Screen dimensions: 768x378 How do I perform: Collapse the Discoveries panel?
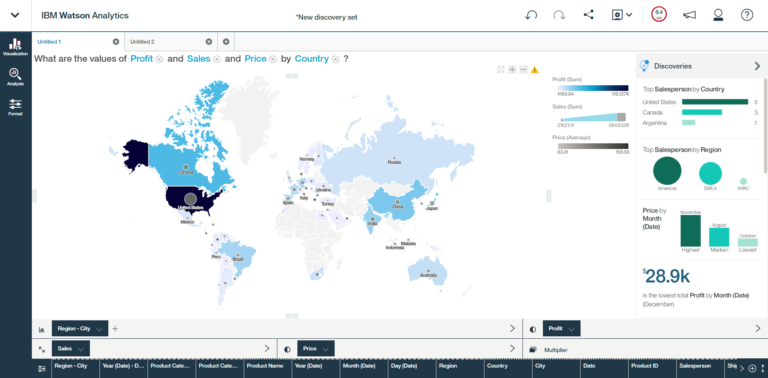(757, 66)
